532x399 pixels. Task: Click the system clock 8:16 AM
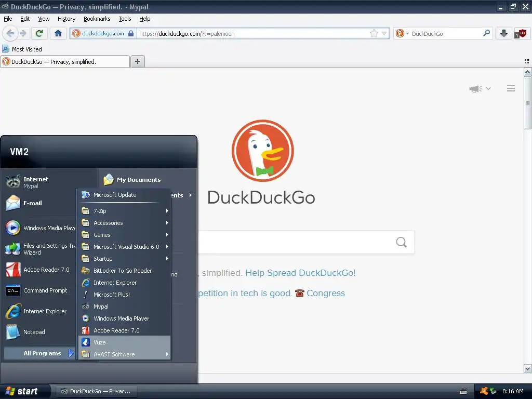(x=513, y=391)
